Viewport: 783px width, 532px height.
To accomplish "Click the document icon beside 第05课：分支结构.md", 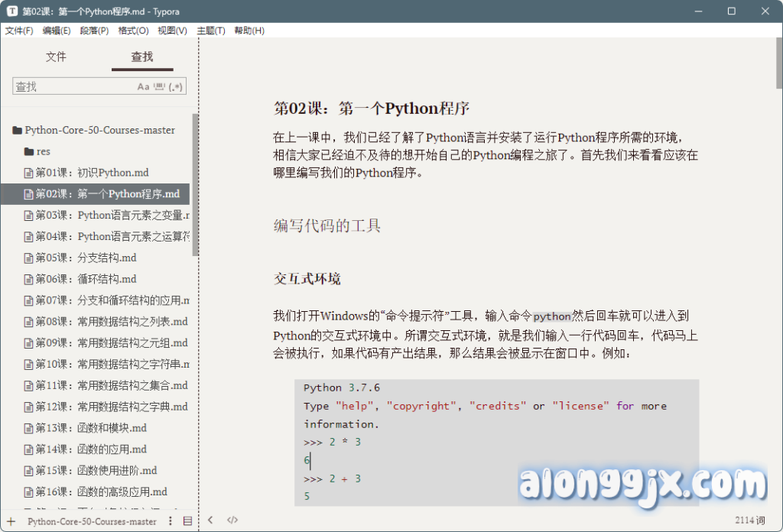I will point(29,258).
